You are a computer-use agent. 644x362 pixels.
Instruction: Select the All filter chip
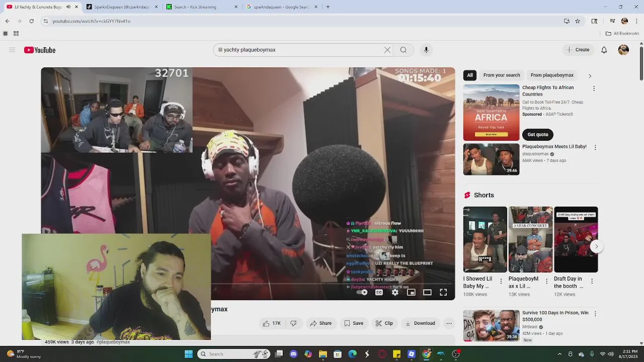pyautogui.click(x=470, y=75)
